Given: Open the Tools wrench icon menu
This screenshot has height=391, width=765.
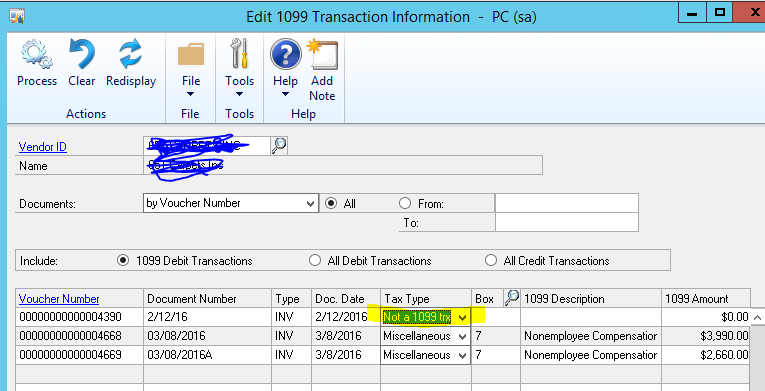Looking at the screenshot, I should point(239,54).
